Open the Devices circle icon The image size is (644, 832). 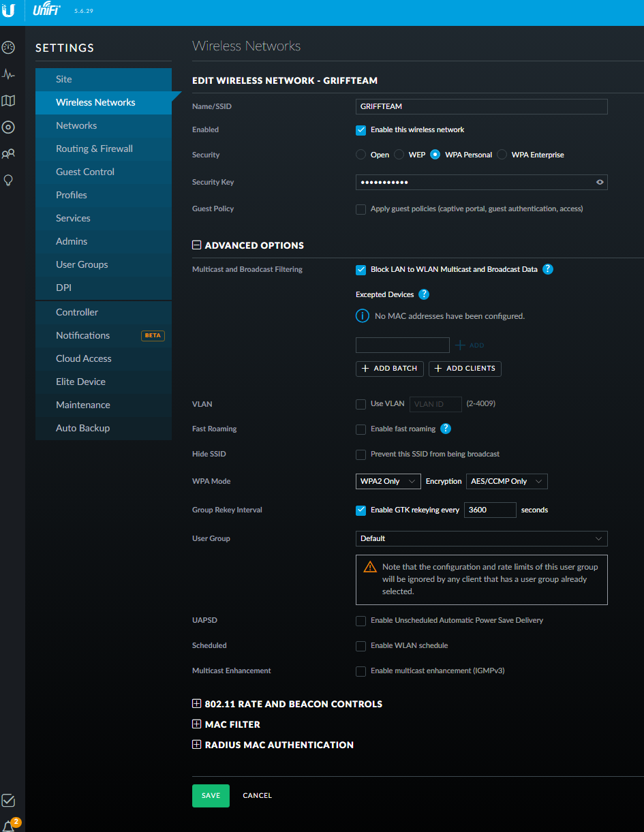point(8,127)
